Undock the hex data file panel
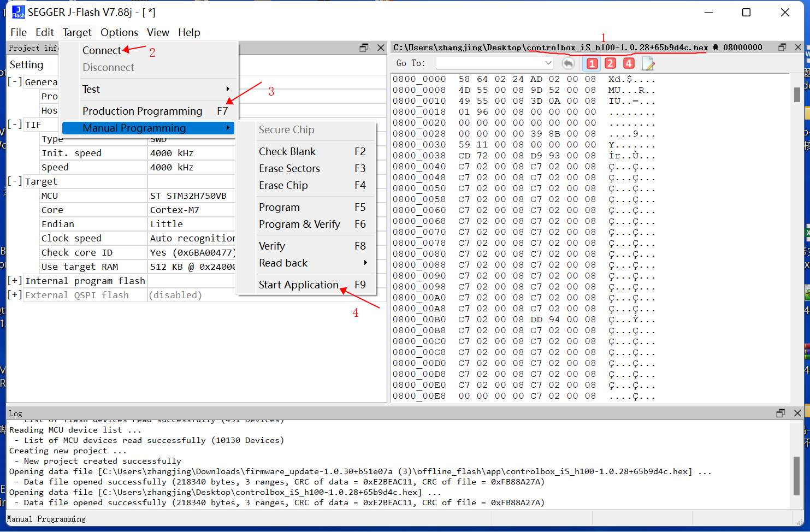The width and height of the screenshot is (810, 532). [x=782, y=48]
